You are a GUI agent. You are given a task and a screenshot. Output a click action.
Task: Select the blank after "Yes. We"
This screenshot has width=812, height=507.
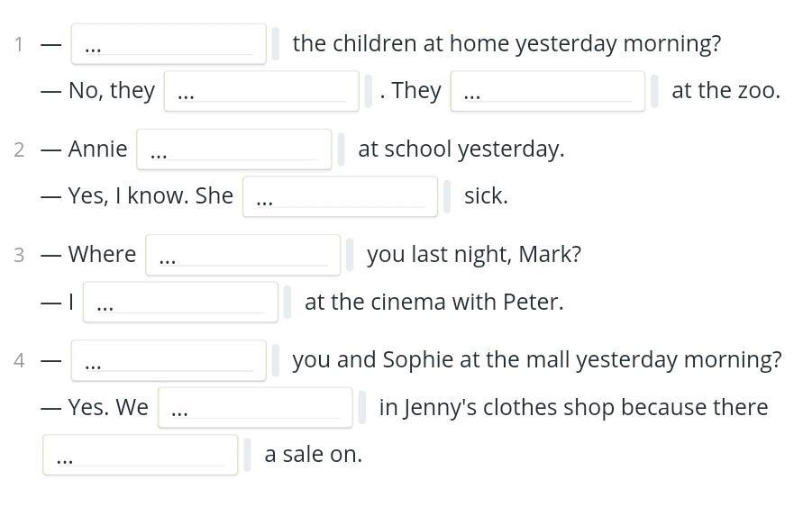point(255,408)
